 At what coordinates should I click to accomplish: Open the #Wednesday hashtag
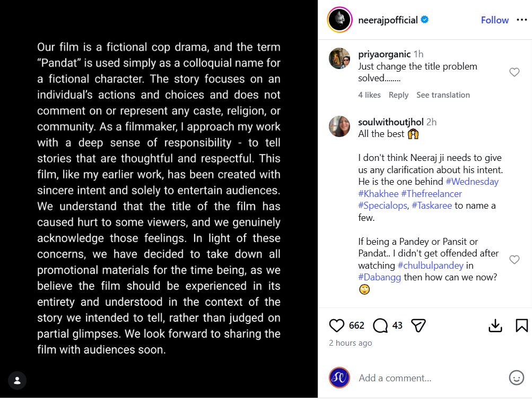pos(472,182)
